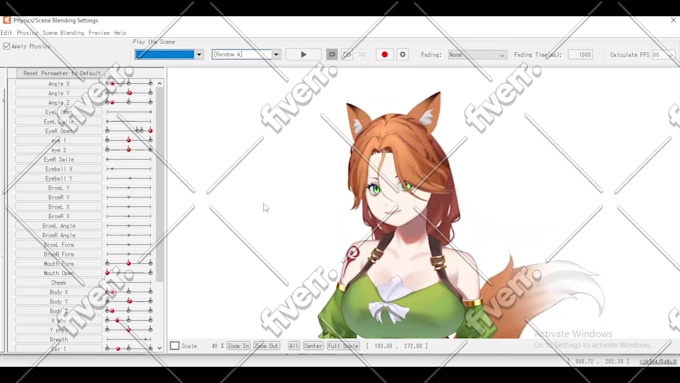
Task: Open the blue scene selection dropdown
Action: click(x=169, y=54)
